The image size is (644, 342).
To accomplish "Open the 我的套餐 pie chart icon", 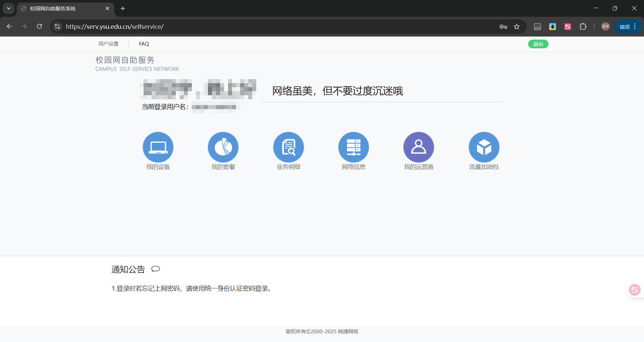I will coord(223,147).
